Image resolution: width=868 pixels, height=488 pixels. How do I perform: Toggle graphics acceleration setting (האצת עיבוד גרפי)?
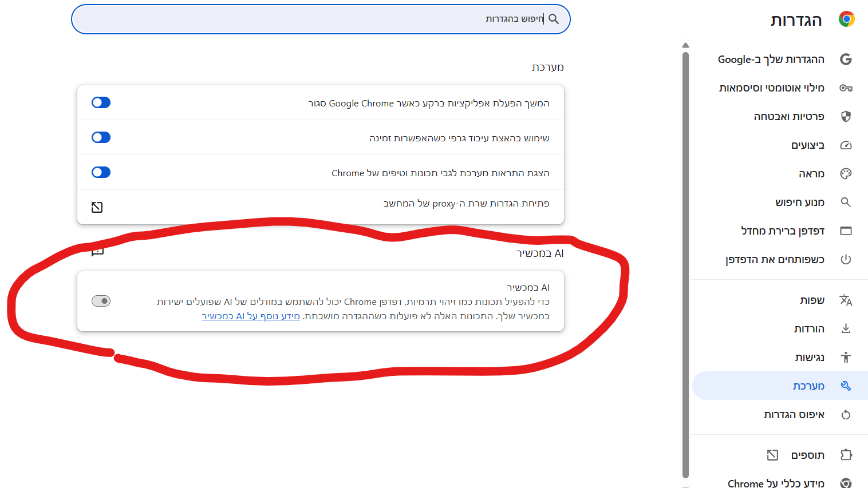pos(101,138)
